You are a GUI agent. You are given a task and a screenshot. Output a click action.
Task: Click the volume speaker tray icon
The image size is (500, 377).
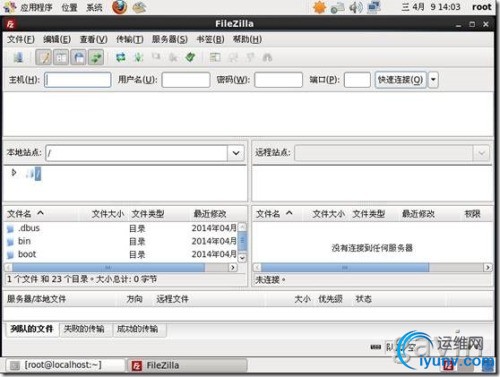click(355, 7)
